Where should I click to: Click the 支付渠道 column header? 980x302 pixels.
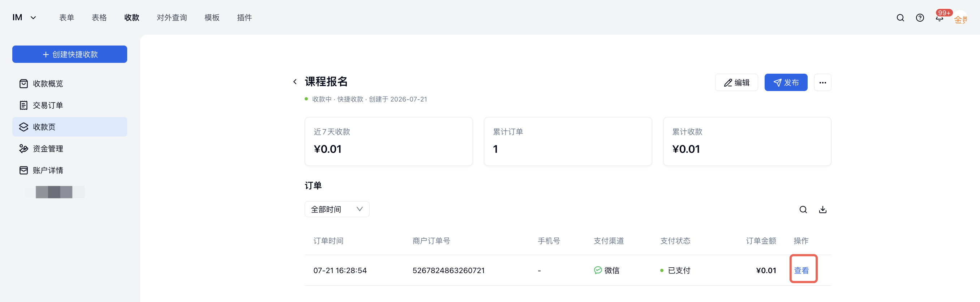[609, 241]
